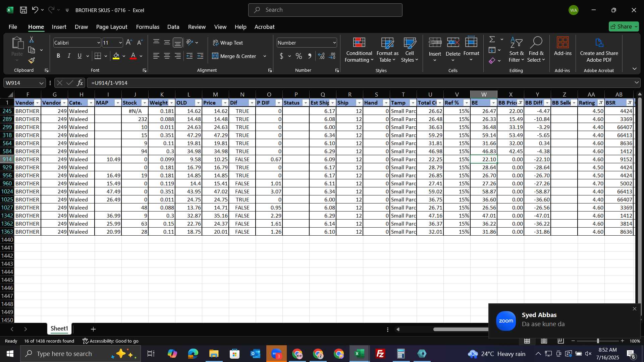Toggle Italic formatting
This screenshot has height=362, width=644.
[x=69, y=56]
